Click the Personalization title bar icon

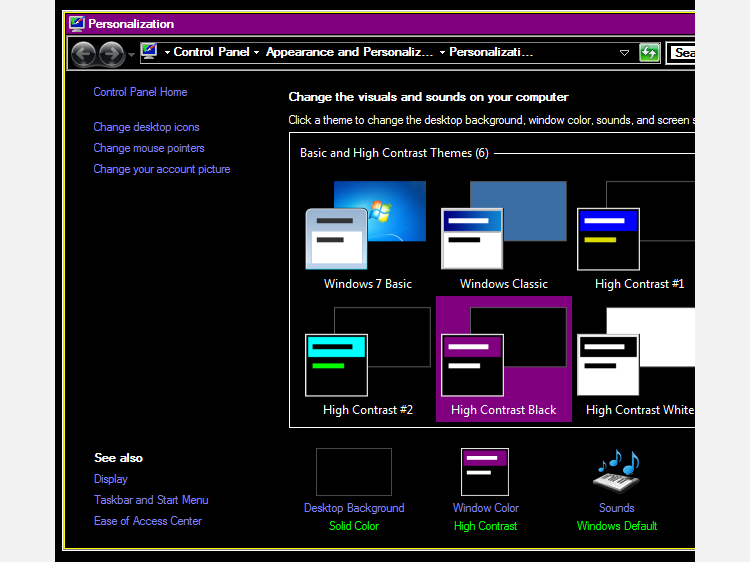click(77, 23)
